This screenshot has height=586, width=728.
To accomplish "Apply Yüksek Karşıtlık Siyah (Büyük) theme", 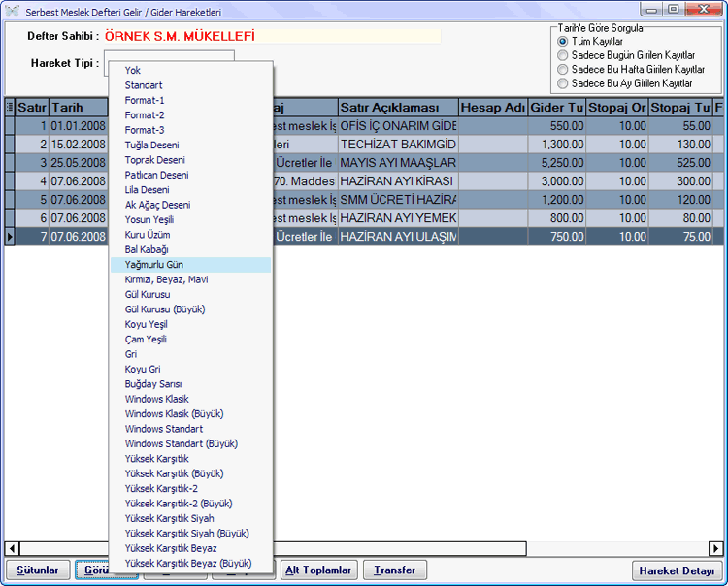I will [x=191, y=533].
